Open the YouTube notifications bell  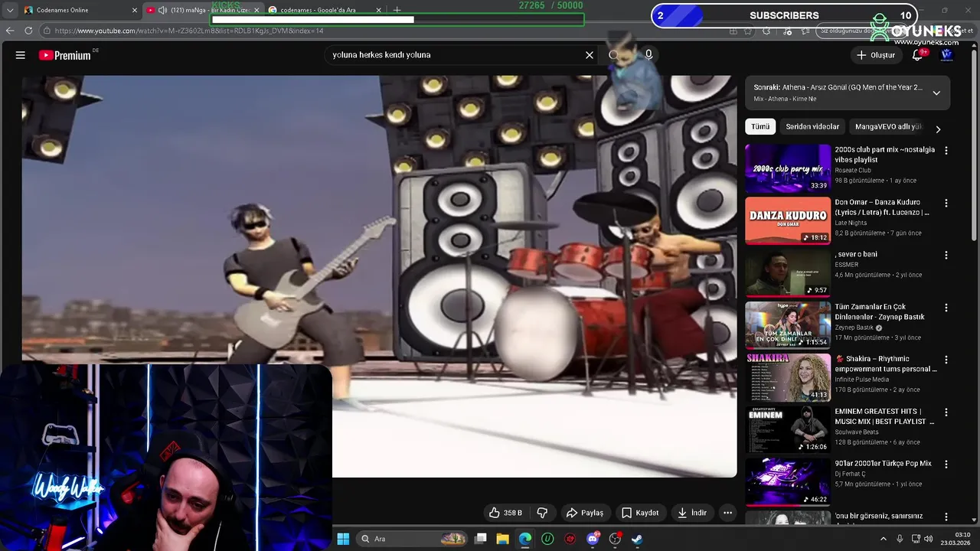point(918,55)
